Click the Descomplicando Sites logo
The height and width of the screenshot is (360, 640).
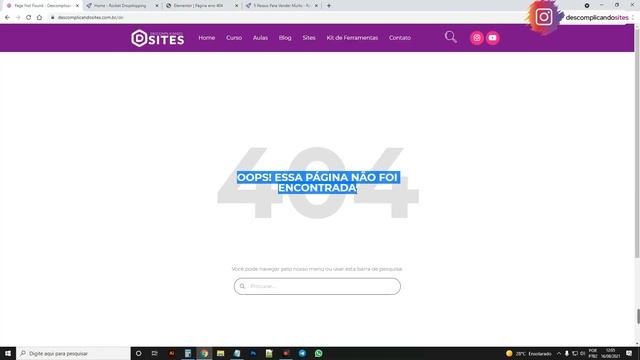[x=158, y=38]
